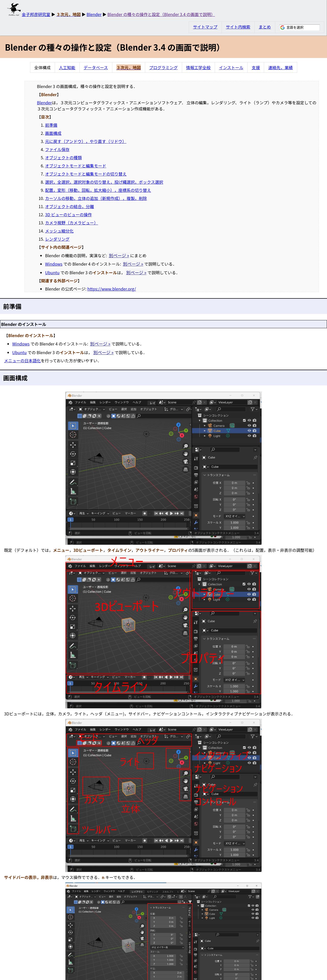
Task: In the top Blender screenshot, click the スケール X value field
Action: click(234, 523)
